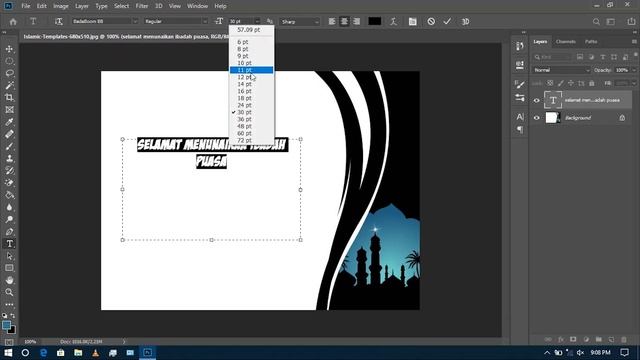Select the Paint Bucket tool
This screenshot has height=360, width=640.
pos(9,195)
